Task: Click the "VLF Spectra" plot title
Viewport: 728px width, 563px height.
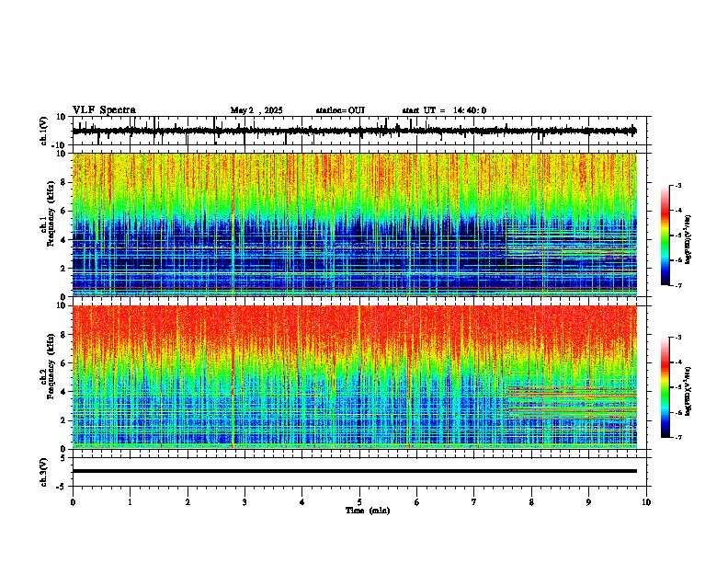Action: coord(104,110)
